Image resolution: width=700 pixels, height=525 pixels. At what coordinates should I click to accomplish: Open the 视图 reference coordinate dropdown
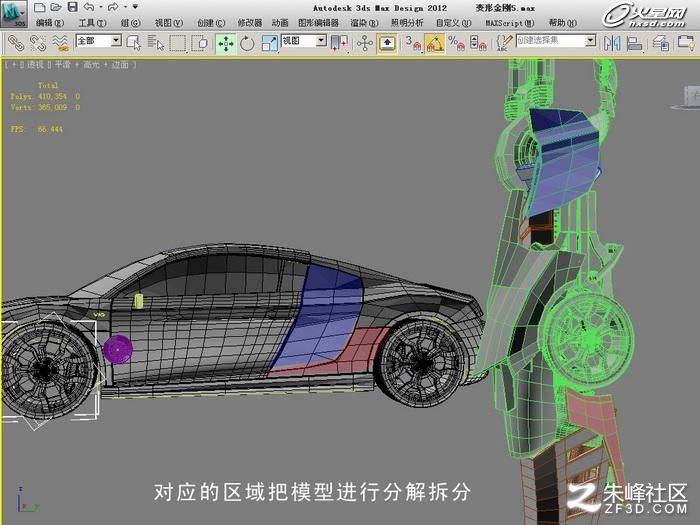304,41
